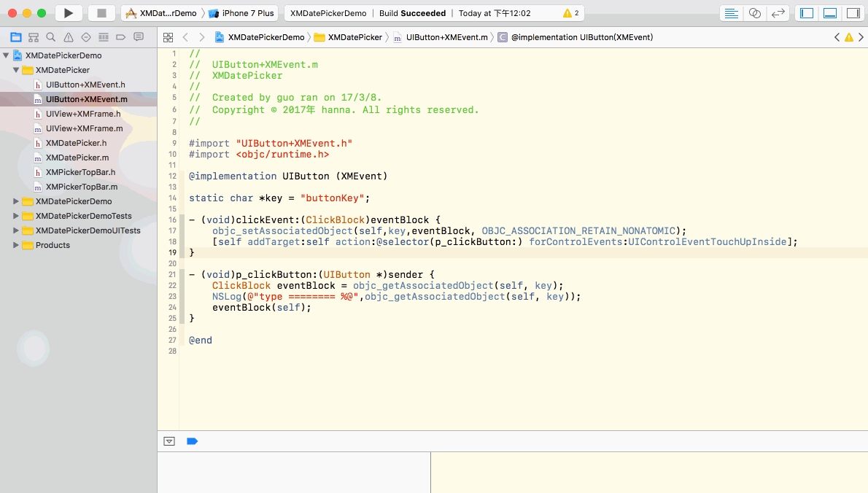
Task: Open XMPickerTopBar.h file
Action: coord(80,172)
